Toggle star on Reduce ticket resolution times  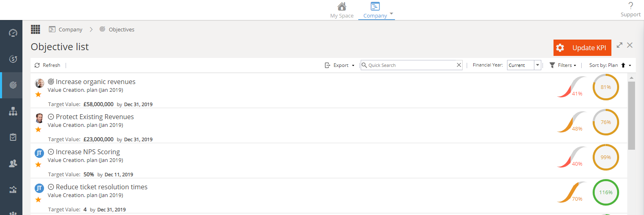38,199
